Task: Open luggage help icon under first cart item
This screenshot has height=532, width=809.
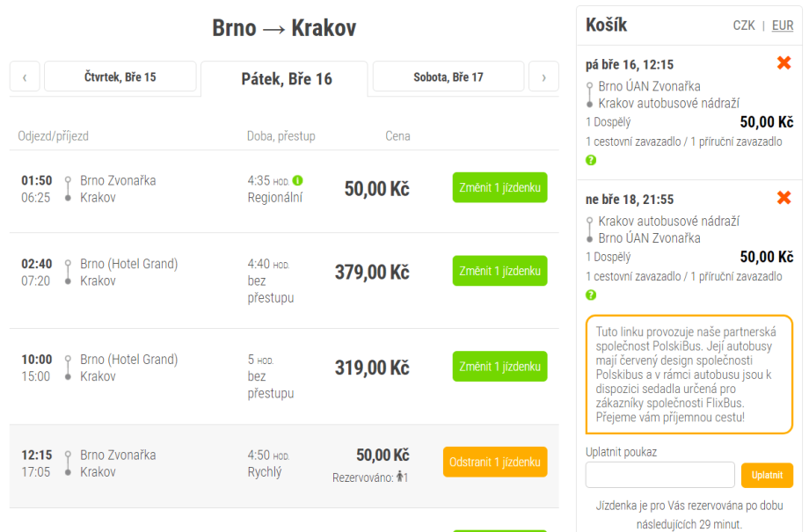Action: pyautogui.click(x=591, y=160)
